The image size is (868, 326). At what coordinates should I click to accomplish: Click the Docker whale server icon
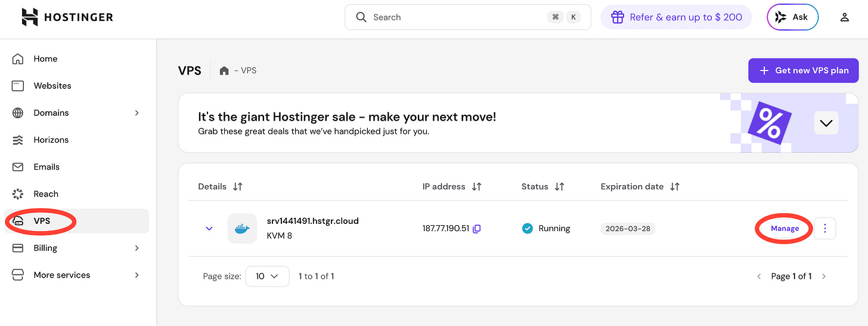[242, 228]
